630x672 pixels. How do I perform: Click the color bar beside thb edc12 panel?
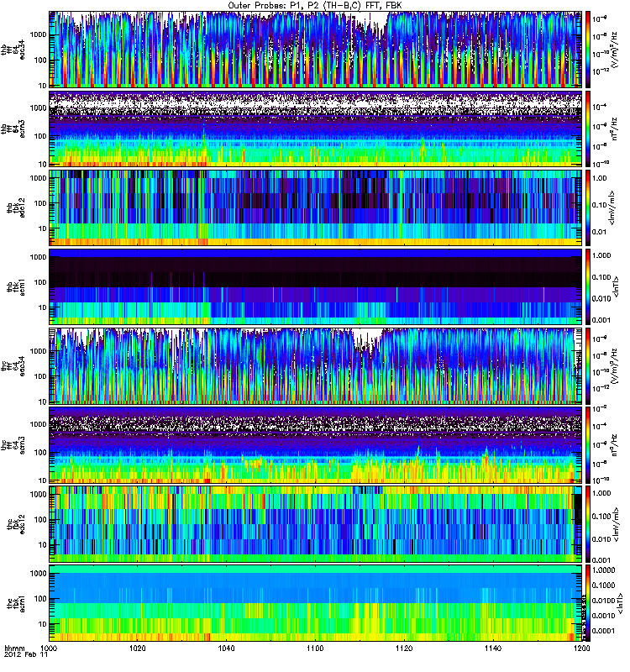pos(587,207)
